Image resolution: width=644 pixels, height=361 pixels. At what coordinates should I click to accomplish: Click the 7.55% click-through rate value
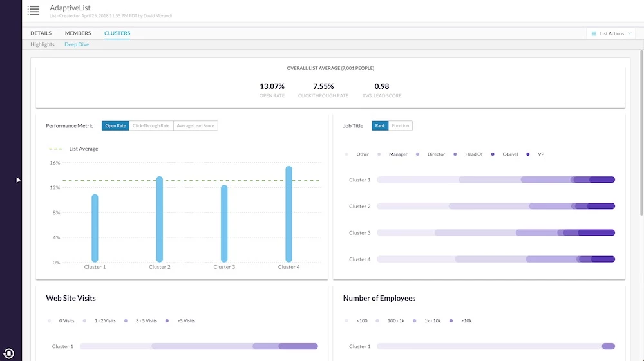(x=323, y=86)
